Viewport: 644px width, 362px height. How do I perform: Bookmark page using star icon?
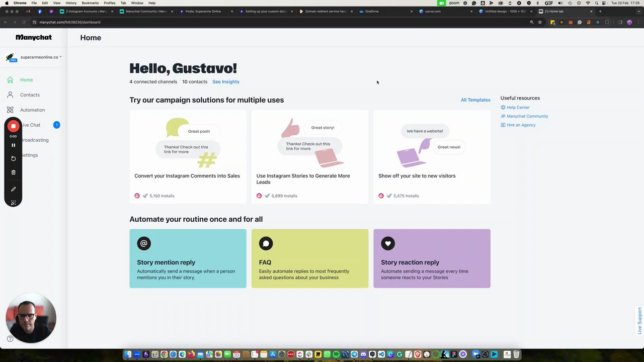540,22
